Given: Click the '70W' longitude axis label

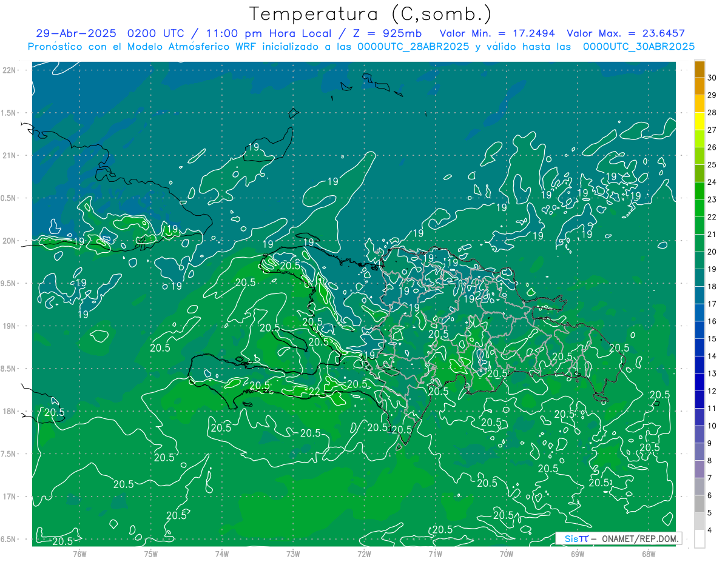Looking at the screenshot, I should tap(507, 554).
